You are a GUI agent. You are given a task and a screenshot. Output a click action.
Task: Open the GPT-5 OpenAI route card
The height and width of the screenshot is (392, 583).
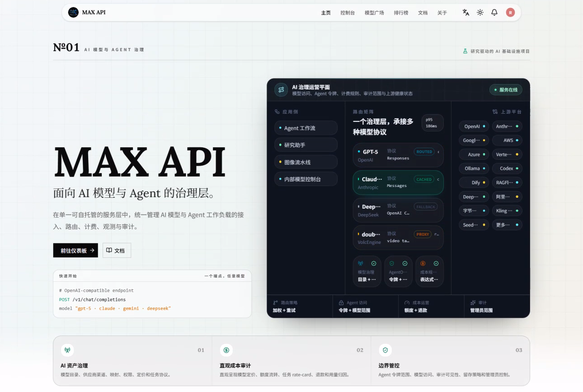click(398, 155)
